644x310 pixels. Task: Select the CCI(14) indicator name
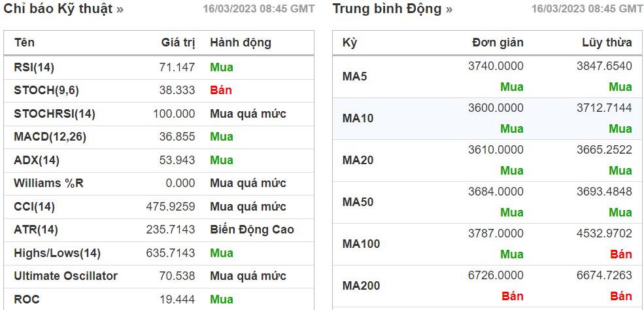[35, 207]
